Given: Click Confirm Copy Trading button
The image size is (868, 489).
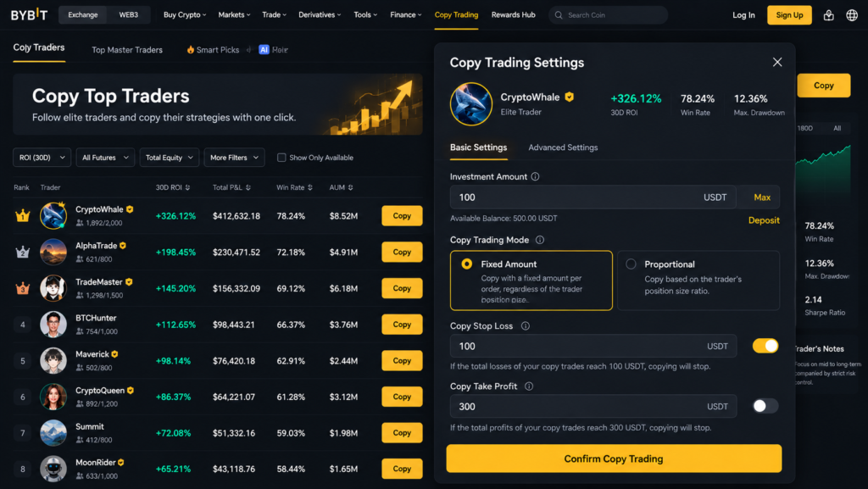Looking at the screenshot, I should 614,458.
